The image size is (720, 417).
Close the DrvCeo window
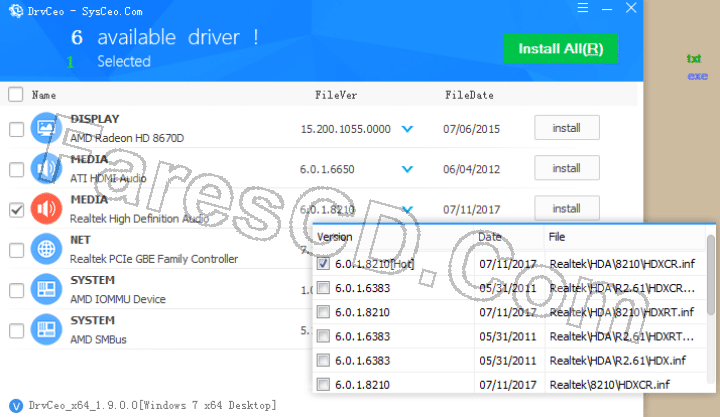(x=631, y=8)
